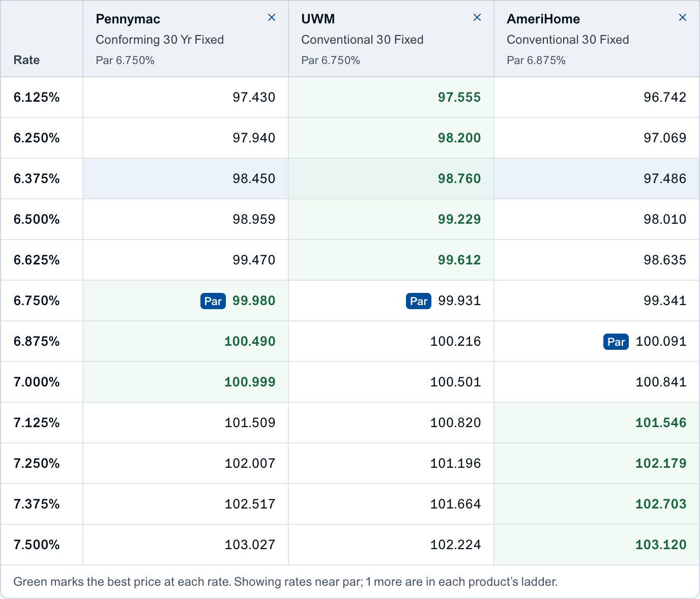Click Pennymac Par 6.750% subheading
Screen dimensions: 700x599
125,61
